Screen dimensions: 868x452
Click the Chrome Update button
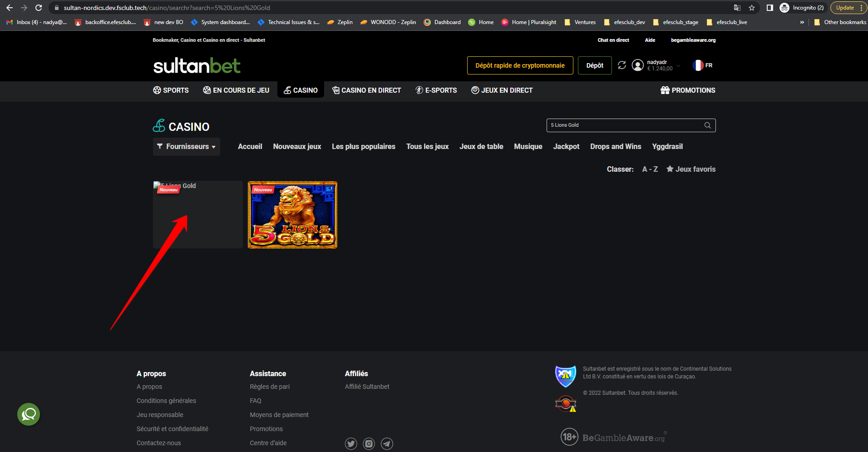(848, 8)
